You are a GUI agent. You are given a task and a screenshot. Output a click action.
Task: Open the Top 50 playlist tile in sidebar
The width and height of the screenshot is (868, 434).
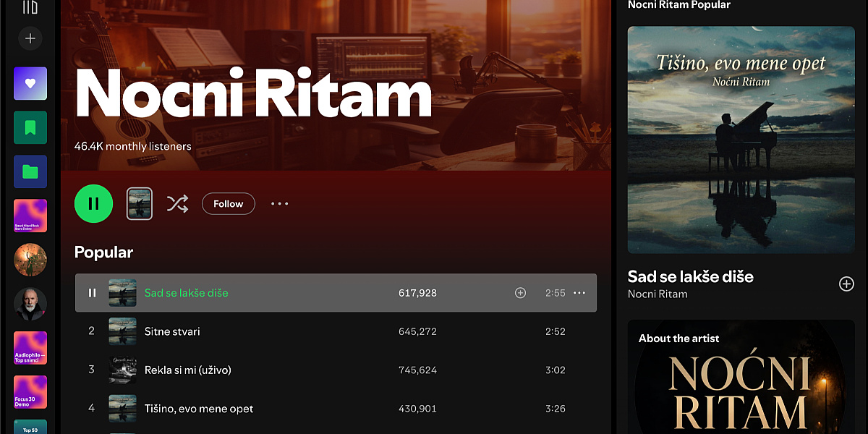point(30,427)
